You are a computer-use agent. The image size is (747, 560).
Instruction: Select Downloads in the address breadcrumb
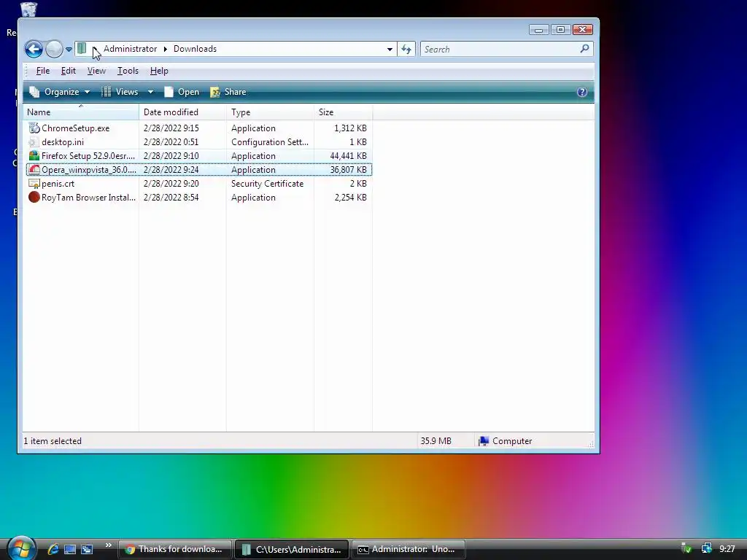coord(195,49)
